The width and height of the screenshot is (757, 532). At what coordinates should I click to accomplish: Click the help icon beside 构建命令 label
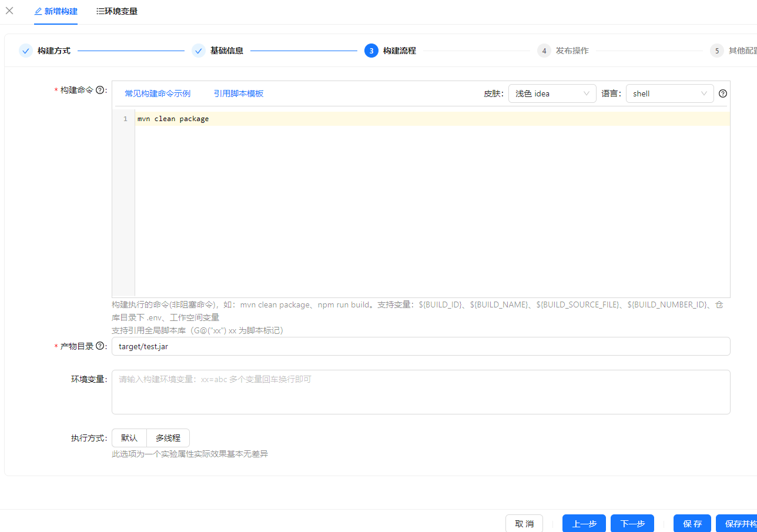coord(101,90)
